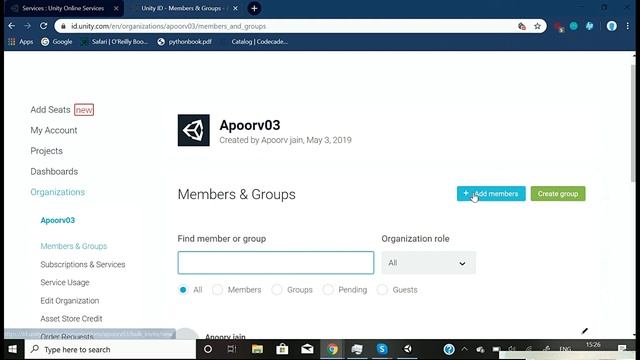
Task: Click the teal circle extension icon
Action: [x=573, y=26]
